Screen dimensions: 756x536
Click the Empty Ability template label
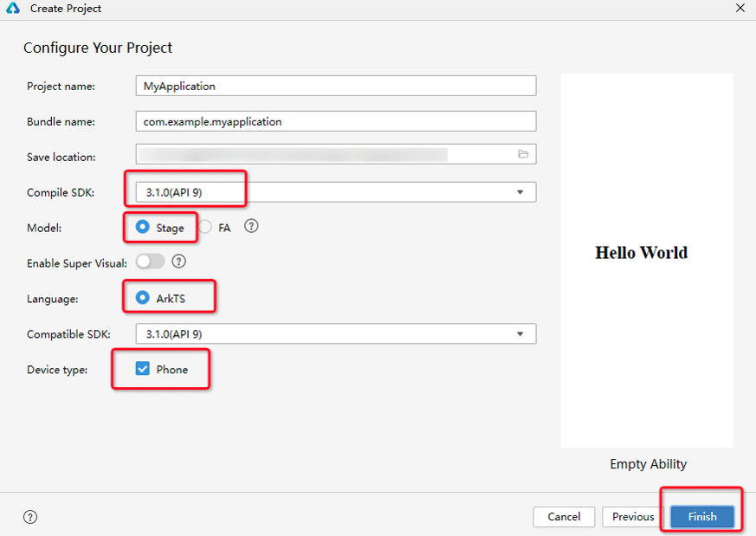point(648,464)
